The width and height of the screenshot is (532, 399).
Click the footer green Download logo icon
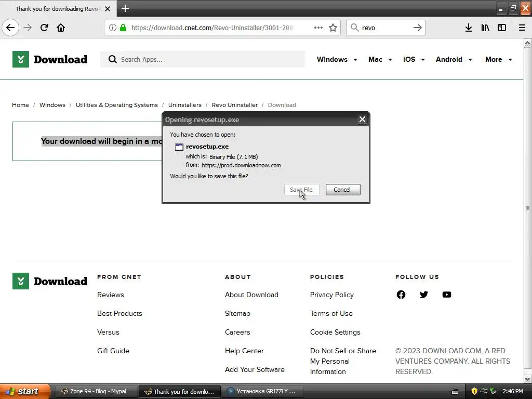coord(21,281)
